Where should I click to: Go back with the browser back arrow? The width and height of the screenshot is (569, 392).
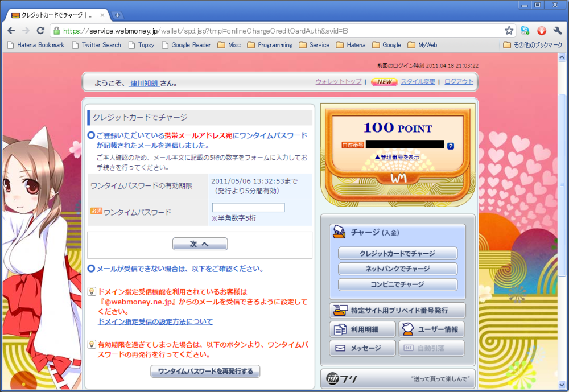(11, 31)
